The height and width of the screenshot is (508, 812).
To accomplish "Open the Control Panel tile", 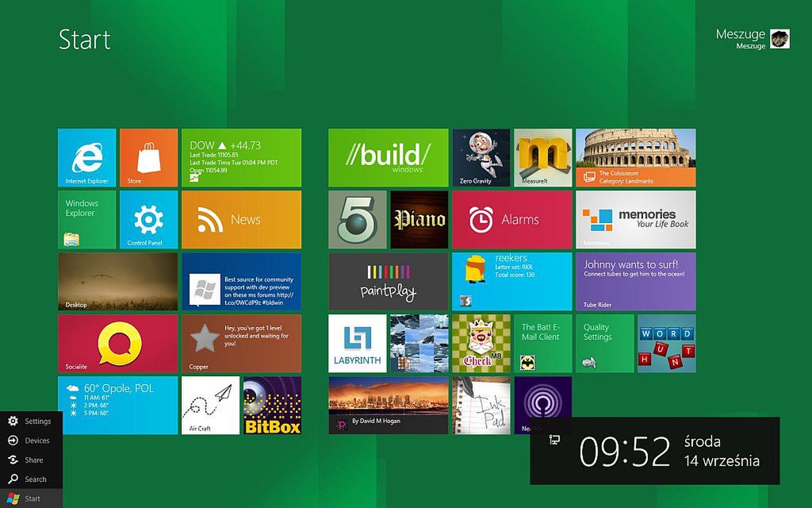I will [x=148, y=220].
